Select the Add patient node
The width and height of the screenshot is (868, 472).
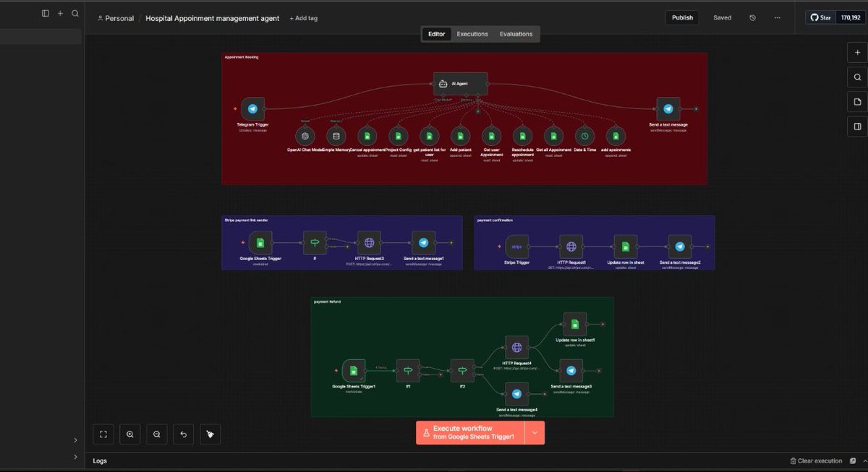tap(460, 135)
